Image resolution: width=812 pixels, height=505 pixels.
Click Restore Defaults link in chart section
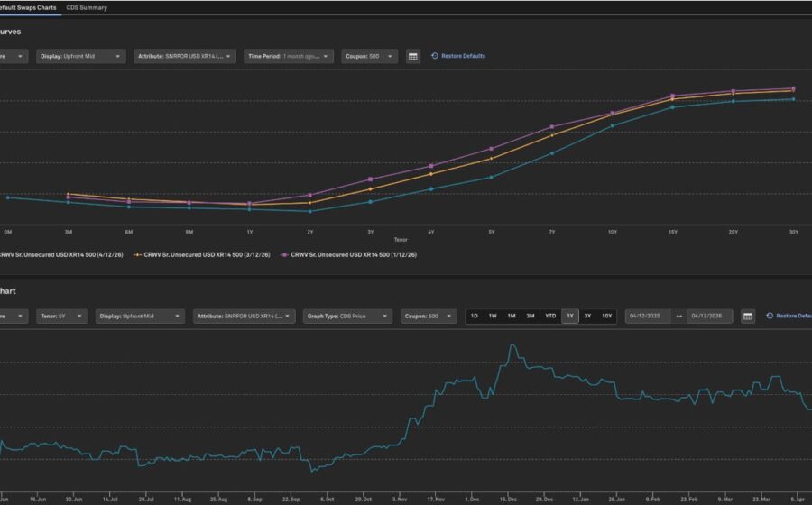click(x=789, y=316)
